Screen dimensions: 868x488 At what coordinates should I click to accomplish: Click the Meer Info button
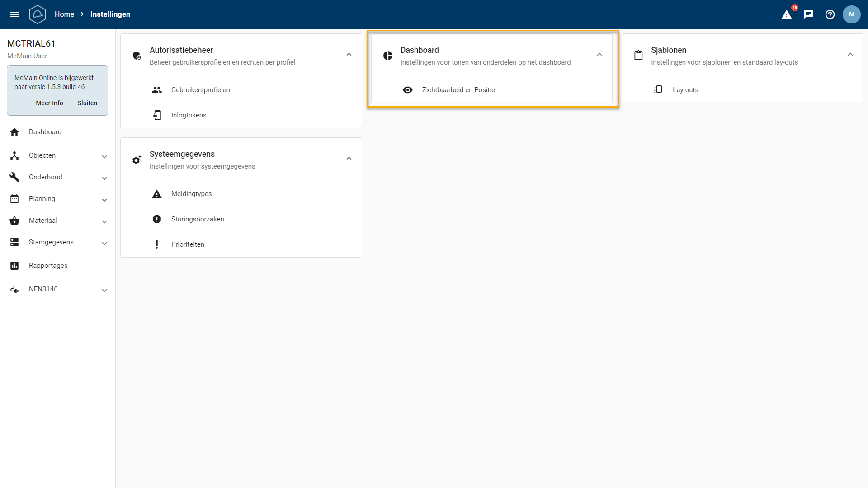(49, 103)
